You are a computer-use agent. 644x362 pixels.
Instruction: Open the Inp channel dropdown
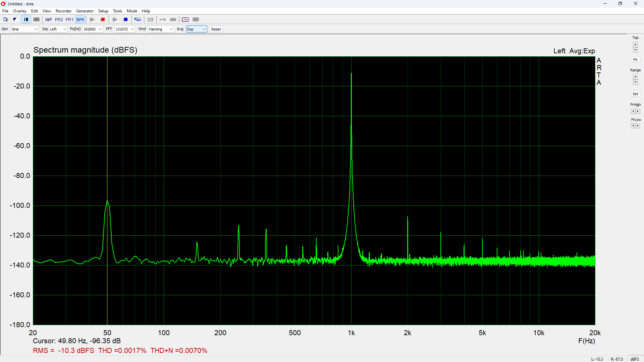pos(58,29)
